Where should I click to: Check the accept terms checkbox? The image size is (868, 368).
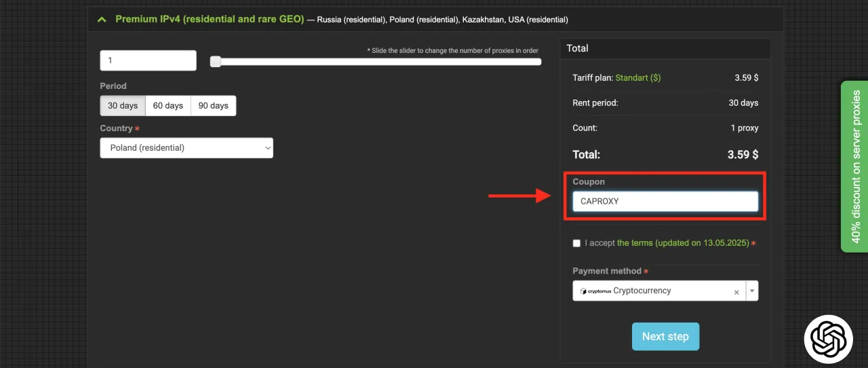pyautogui.click(x=576, y=243)
